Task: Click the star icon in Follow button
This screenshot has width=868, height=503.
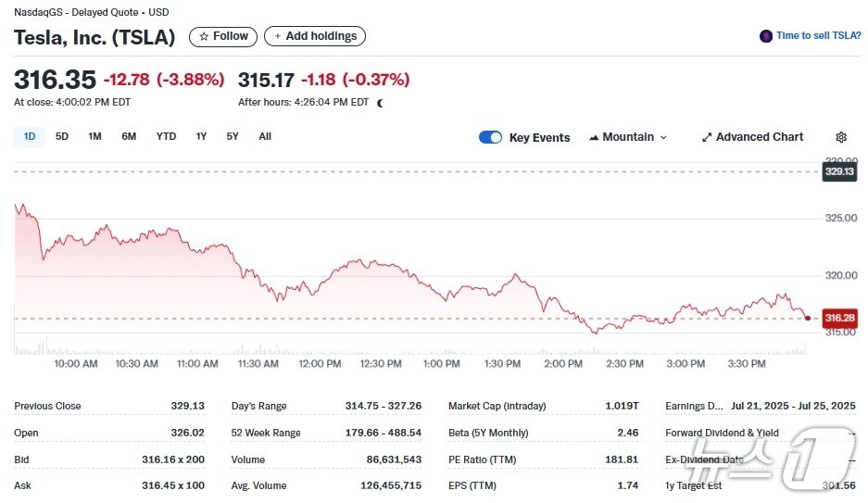Action: point(204,36)
